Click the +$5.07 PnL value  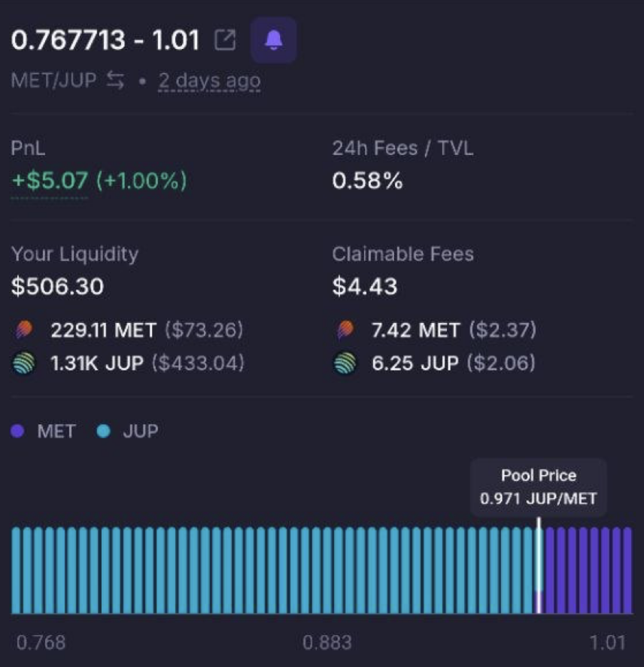(x=50, y=180)
